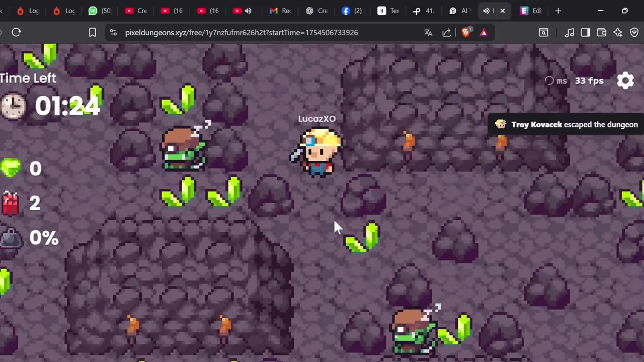Toggle the browser sidebar panel
644x362 pixels.
[x=585, y=32]
